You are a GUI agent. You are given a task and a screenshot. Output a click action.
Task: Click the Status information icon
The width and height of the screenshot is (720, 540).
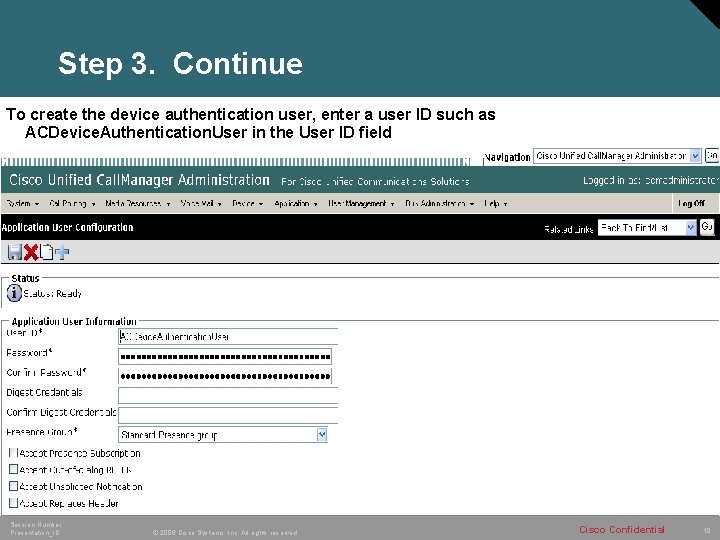[x=14, y=293]
